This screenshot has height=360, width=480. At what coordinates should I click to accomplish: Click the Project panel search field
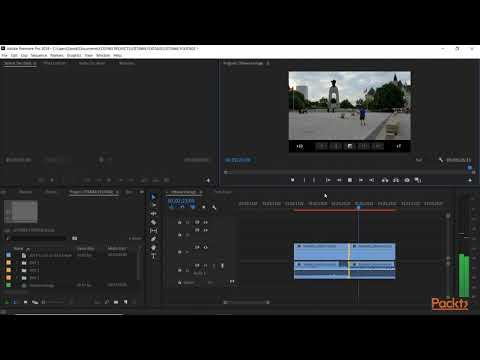pyautogui.click(x=36, y=238)
